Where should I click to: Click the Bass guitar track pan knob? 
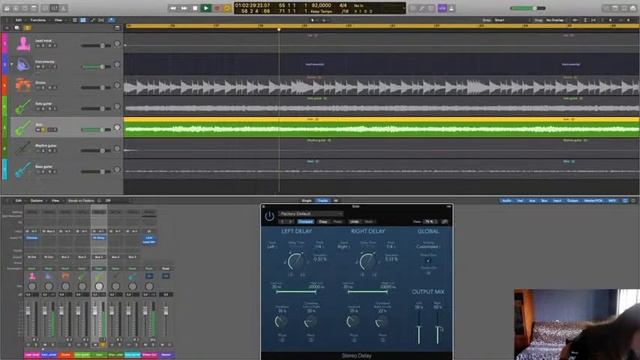[117, 169]
